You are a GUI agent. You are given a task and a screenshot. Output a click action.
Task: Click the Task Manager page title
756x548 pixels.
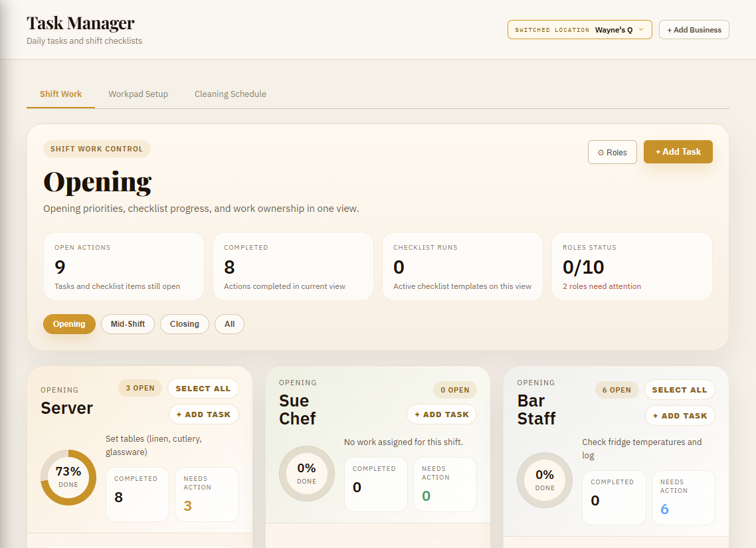[x=80, y=23]
